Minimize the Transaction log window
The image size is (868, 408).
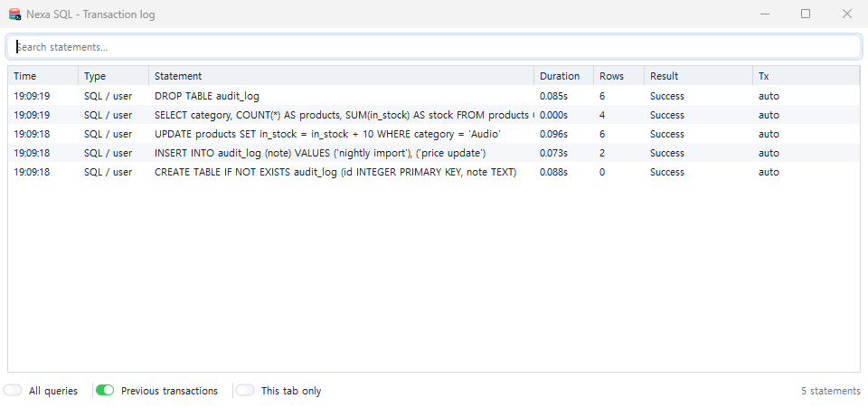point(765,14)
